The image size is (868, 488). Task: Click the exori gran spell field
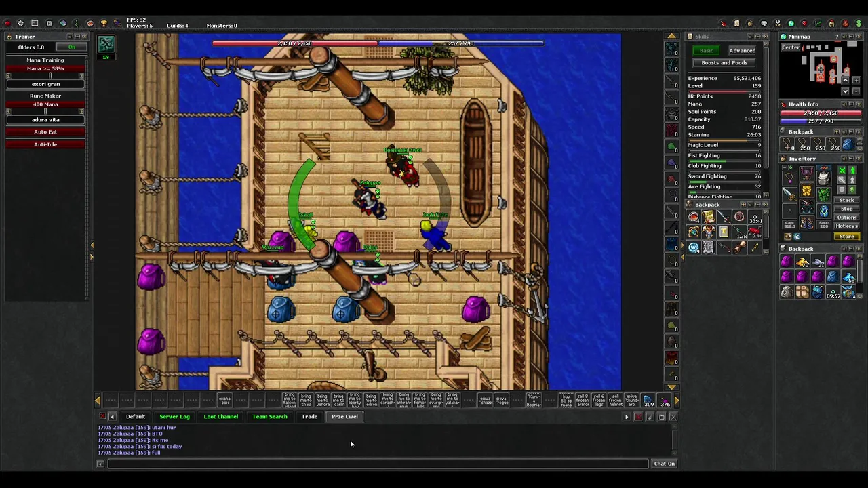(45, 84)
